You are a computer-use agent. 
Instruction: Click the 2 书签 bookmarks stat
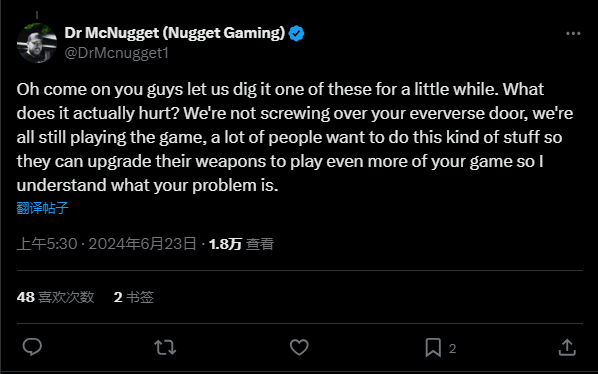point(134,297)
